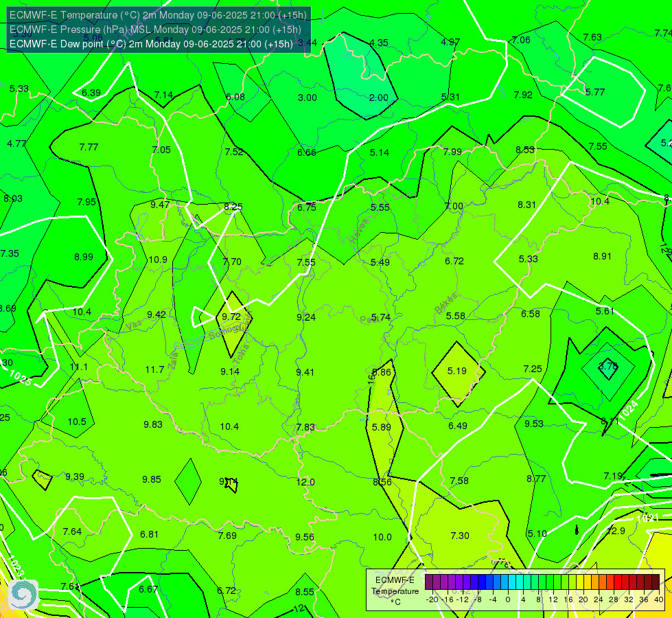
Task: Click the 7.70 dew point value
Action: pos(232,262)
